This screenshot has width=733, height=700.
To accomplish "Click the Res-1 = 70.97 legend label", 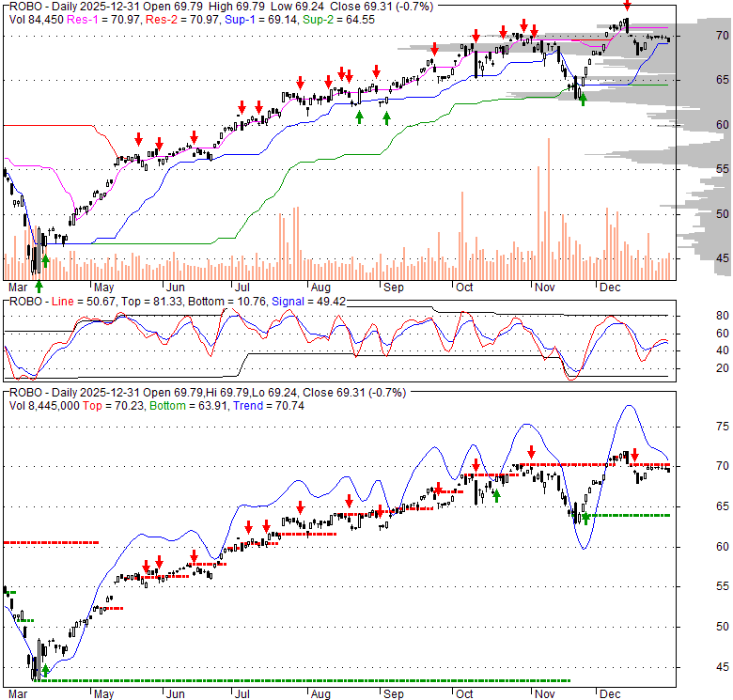I will coord(104,20).
